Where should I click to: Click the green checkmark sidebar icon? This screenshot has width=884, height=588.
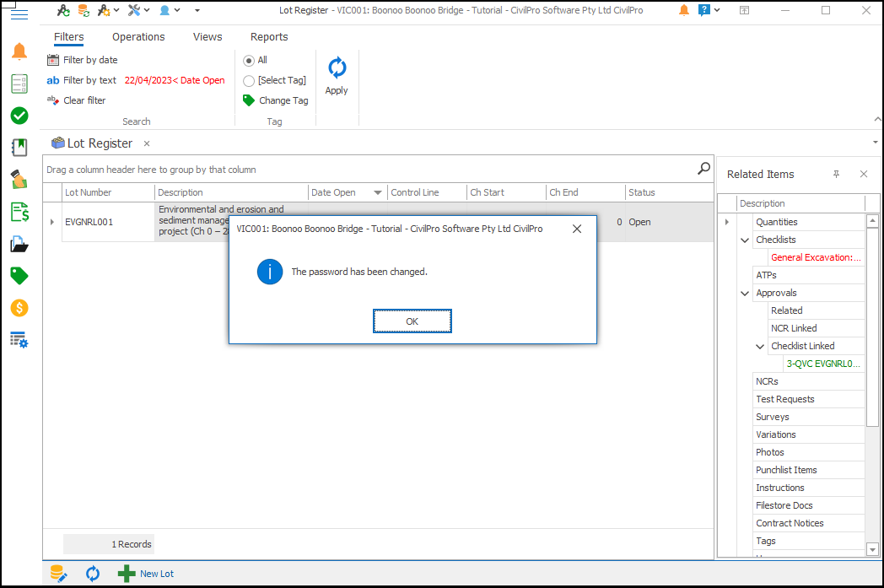(19, 116)
